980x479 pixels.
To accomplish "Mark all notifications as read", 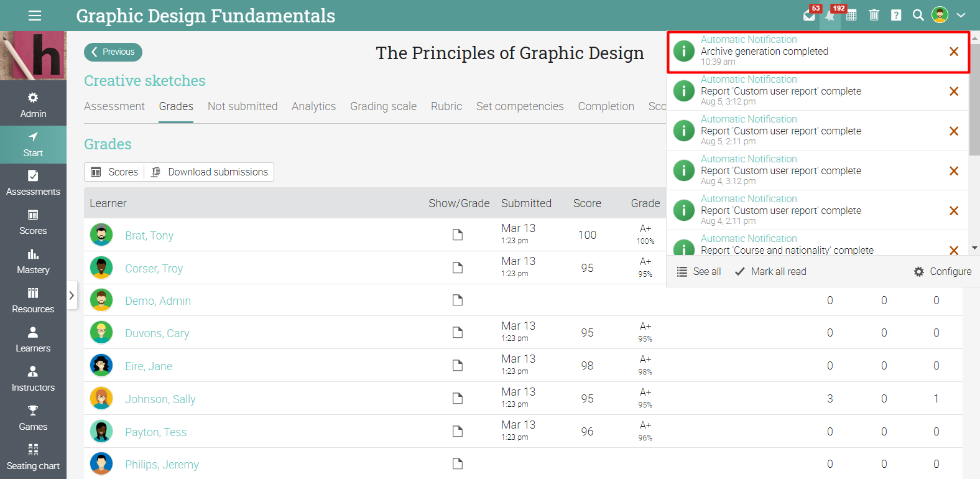I will coord(770,271).
